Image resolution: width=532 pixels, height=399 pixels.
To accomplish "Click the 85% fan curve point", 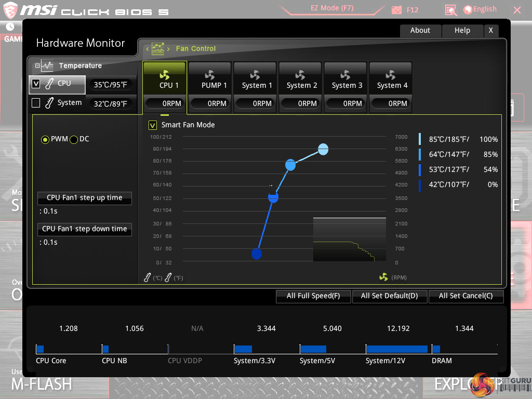I will pyautogui.click(x=290, y=165).
